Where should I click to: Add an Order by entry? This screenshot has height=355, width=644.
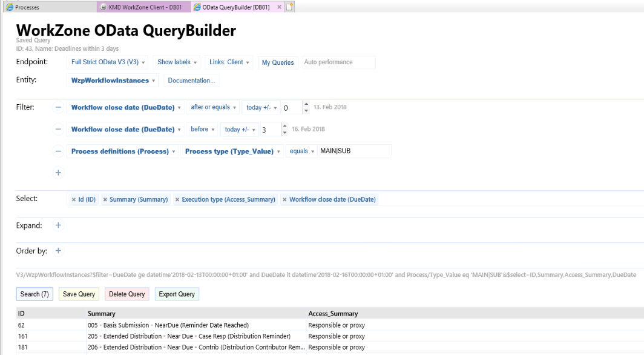pyautogui.click(x=58, y=251)
